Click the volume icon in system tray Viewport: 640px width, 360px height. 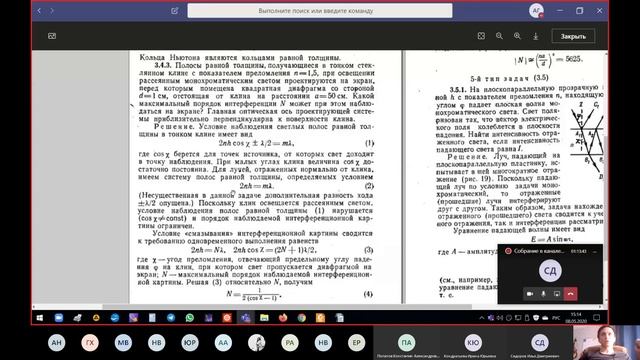500,318
